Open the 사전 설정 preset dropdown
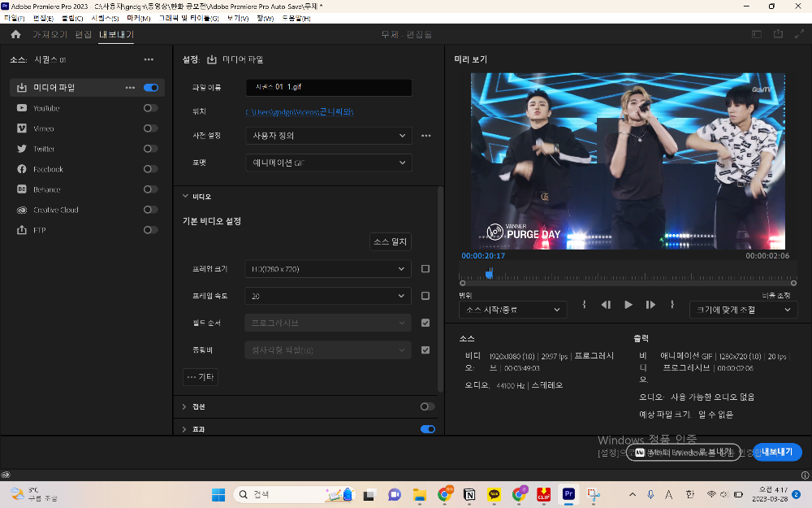Image resolution: width=812 pixels, height=508 pixels. [328, 136]
